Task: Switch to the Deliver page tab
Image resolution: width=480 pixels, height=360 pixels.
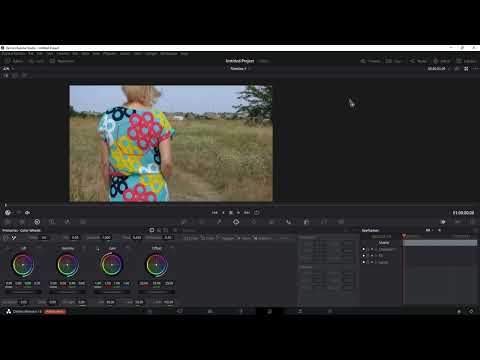Action: tap(330, 311)
